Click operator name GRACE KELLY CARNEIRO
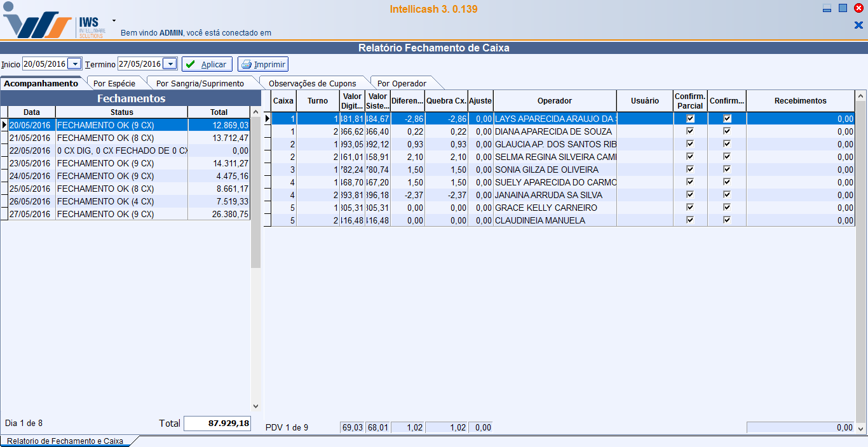The height and width of the screenshot is (447, 868). [546, 208]
